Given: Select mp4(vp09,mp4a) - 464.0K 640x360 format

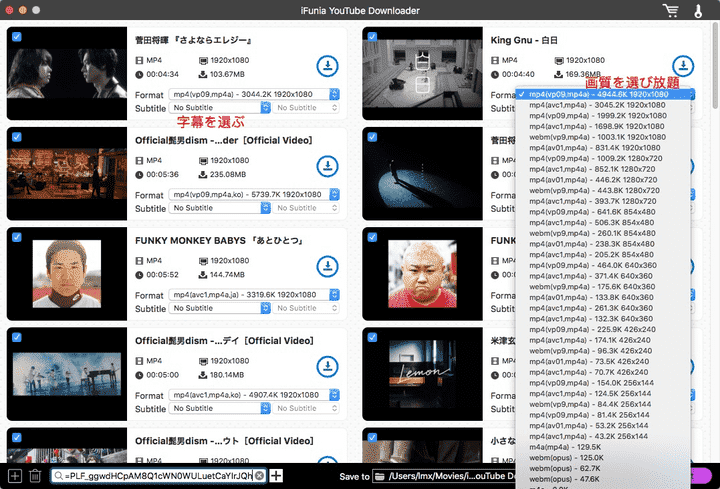Looking at the screenshot, I should (602, 265).
